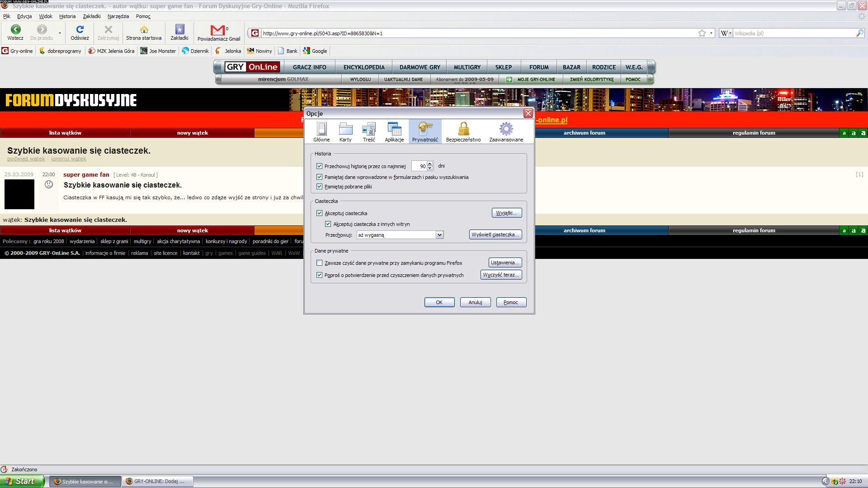Open the Widok menu
Viewport: 868px width, 488px height.
(x=46, y=16)
